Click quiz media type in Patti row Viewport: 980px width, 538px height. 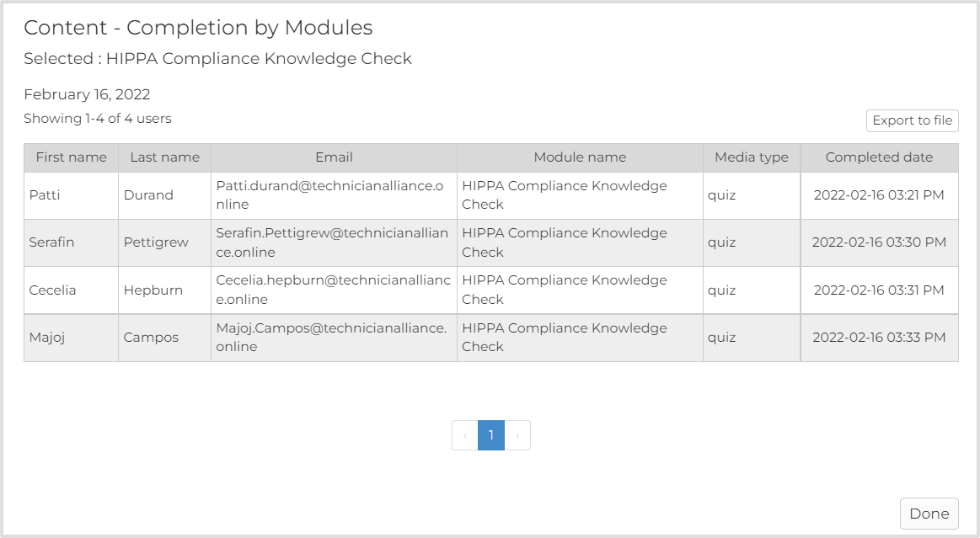[x=752, y=195]
